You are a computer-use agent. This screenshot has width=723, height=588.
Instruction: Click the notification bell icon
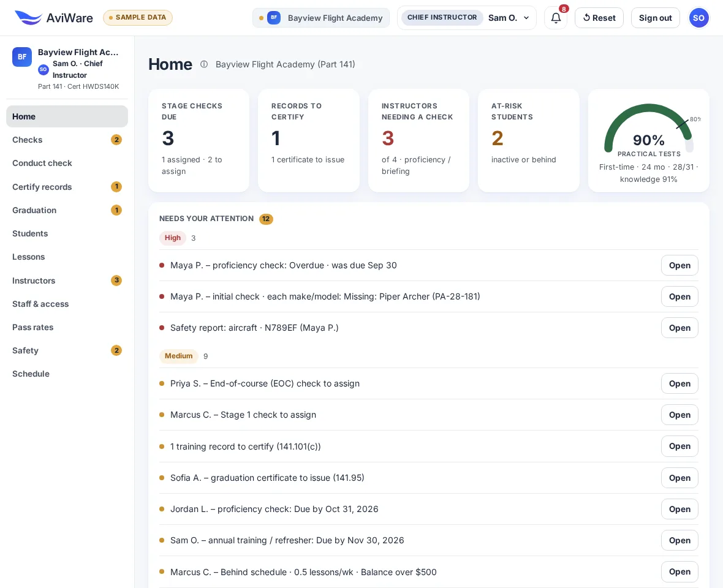(x=556, y=18)
